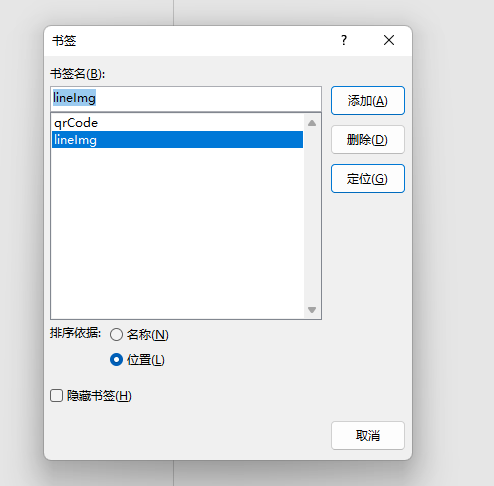
Task: Focus the 书签名 text field
Action: 186,99
